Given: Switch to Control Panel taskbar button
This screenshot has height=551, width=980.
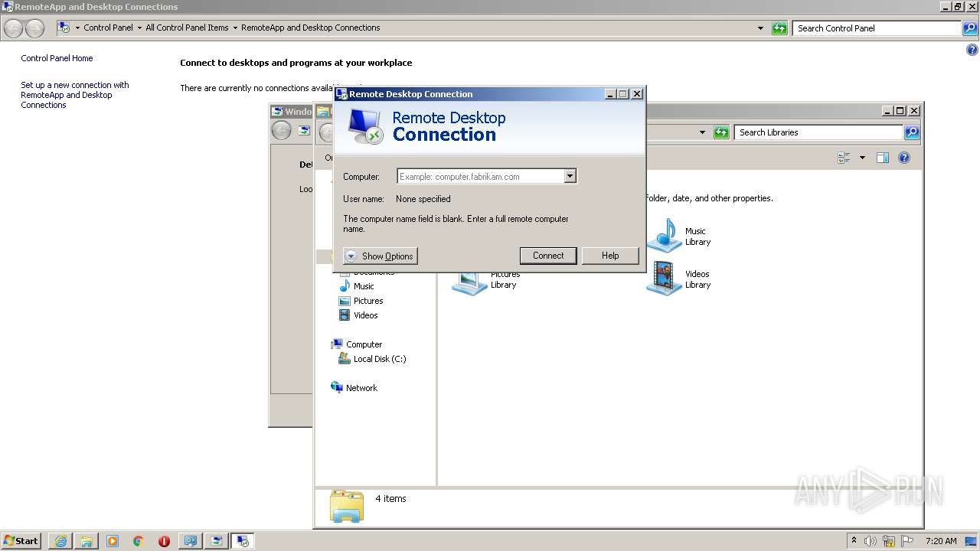Looking at the screenshot, I should pos(190,541).
